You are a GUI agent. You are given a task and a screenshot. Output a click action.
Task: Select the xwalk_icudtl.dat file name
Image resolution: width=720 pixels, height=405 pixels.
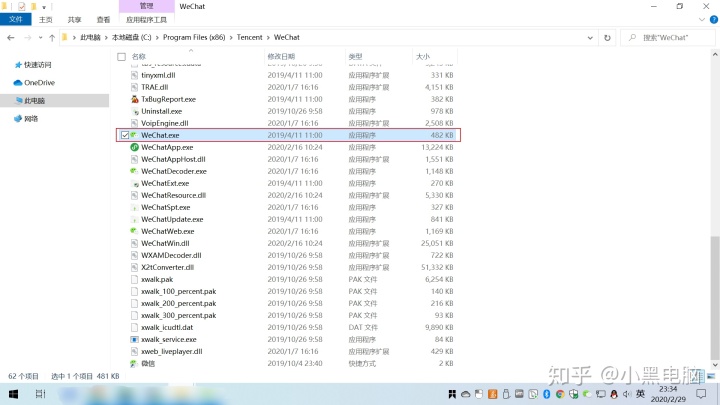pos(167,327)
